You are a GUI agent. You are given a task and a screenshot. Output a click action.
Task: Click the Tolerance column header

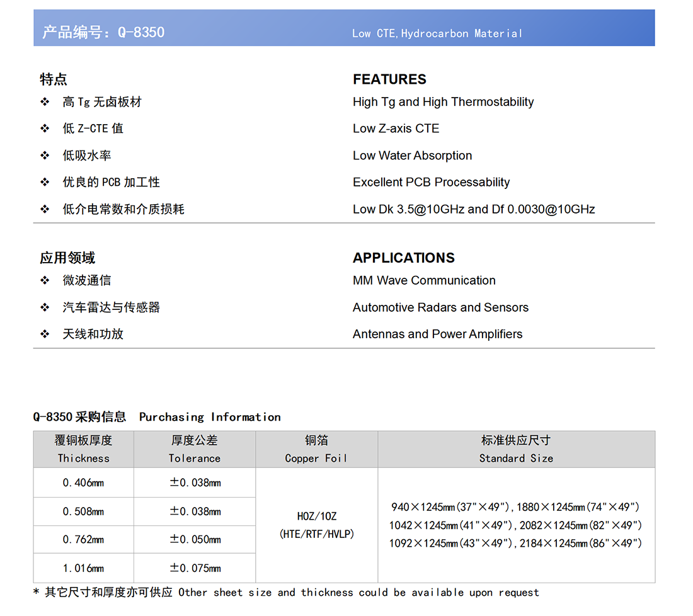(195, 450)
